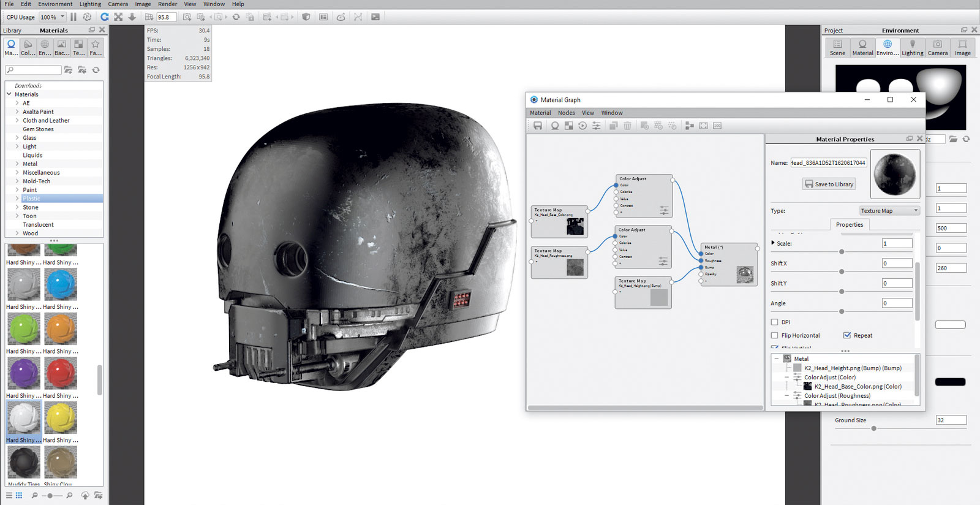The height and width of the screenshot is (505, 980).
Task: Open the CPU Usage percentage dropdown
Action: [x=53, y=17]
